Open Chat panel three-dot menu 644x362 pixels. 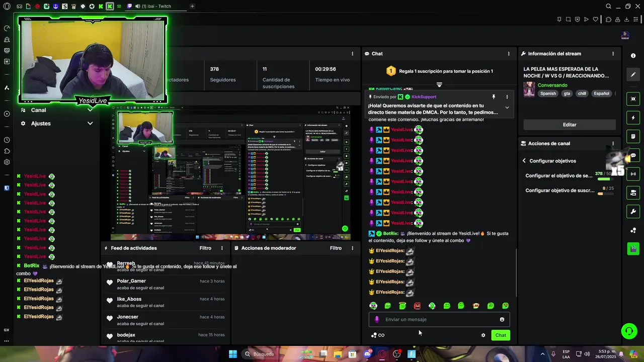(x=509, y=54)
